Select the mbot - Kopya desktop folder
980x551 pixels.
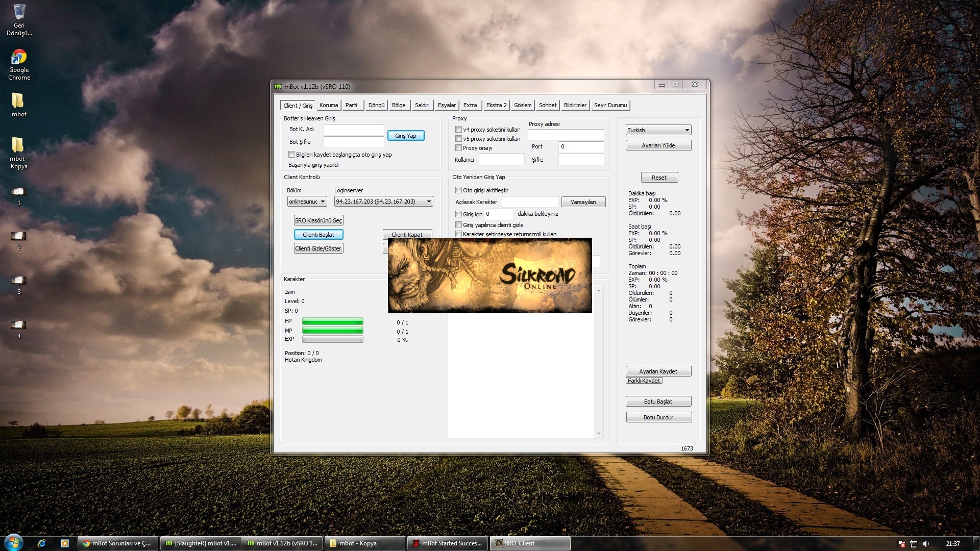coord(19,153)
